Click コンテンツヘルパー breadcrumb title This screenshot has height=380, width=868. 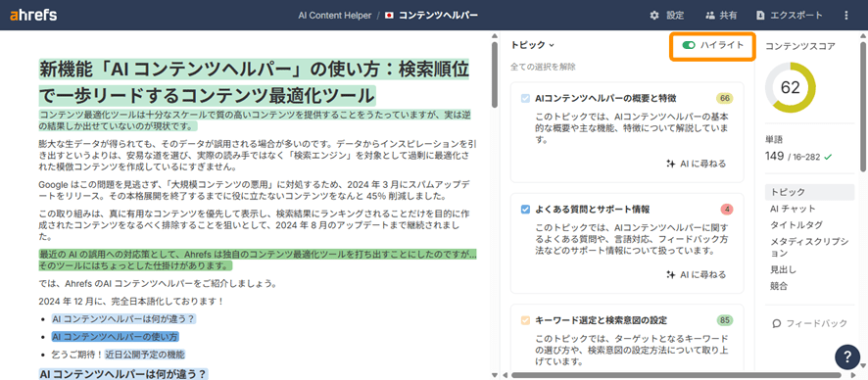click(x=439, y=16)
